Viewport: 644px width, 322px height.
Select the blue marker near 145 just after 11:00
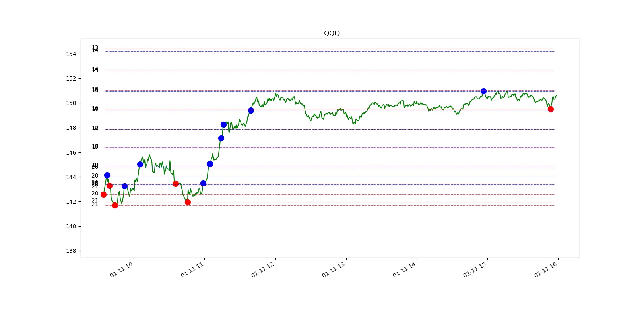click(x=210, y=164)
